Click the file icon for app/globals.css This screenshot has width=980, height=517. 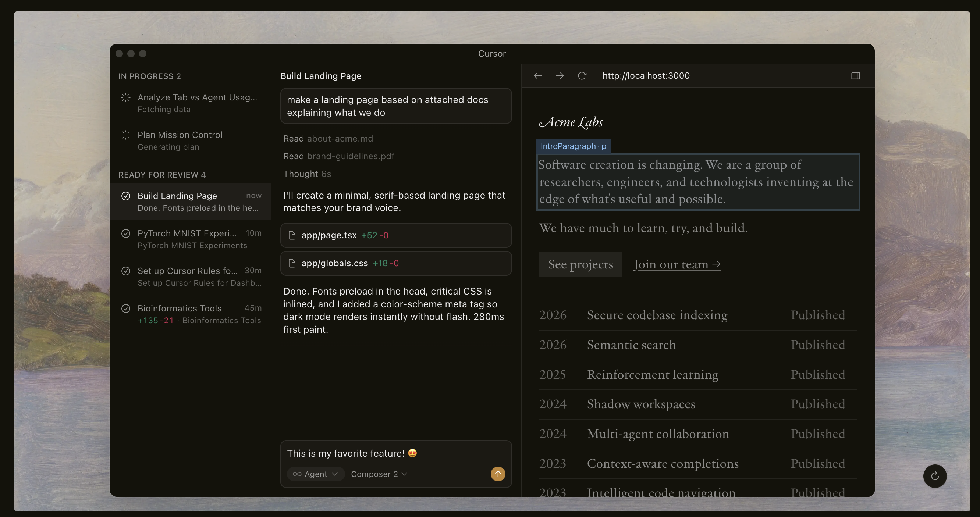pyautogui.click(x=292, y=263)
